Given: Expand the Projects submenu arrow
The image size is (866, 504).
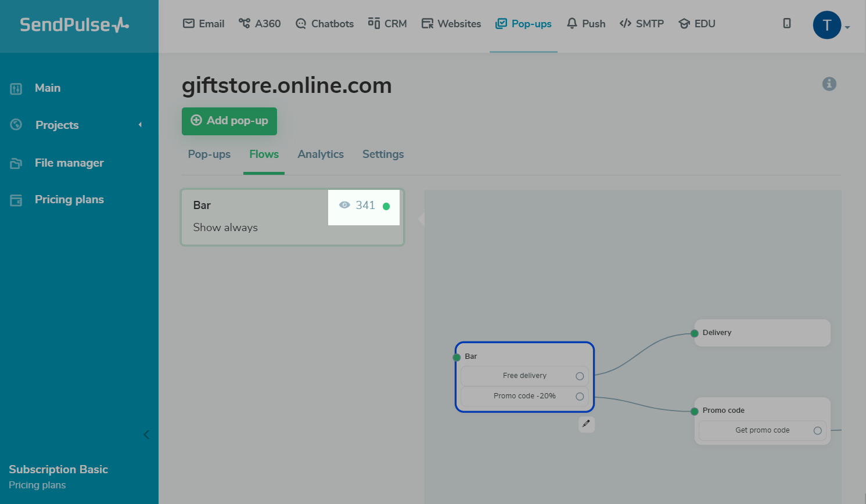Looking at the screenshot, I should click(140, 125).
